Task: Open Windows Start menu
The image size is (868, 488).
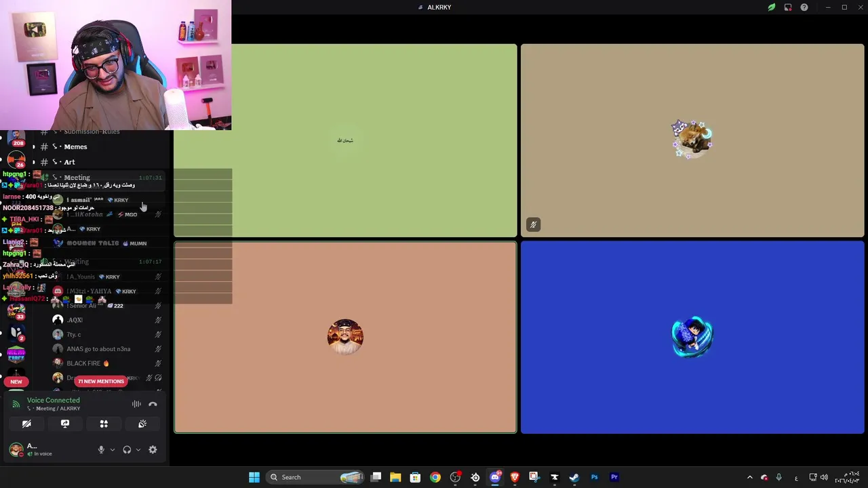Action: 254,477
